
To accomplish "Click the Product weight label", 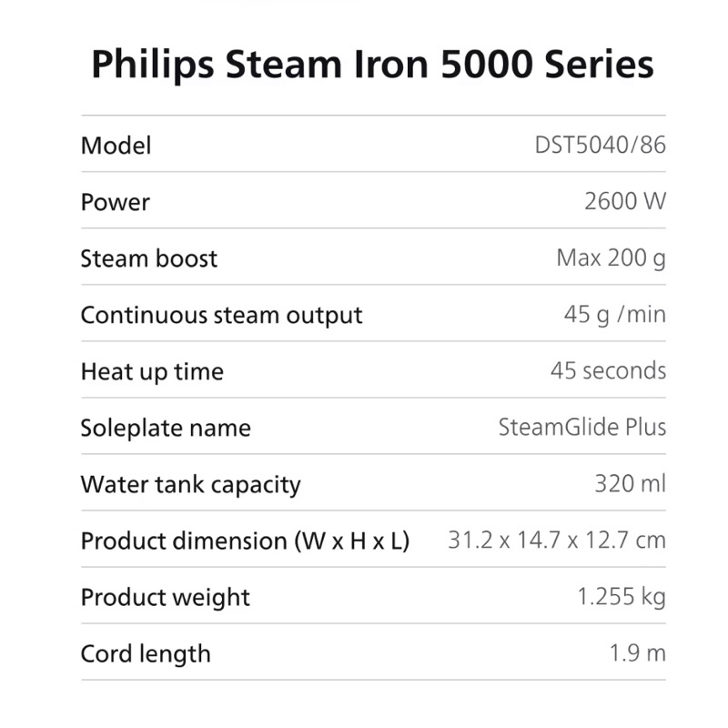I will 165,597.
